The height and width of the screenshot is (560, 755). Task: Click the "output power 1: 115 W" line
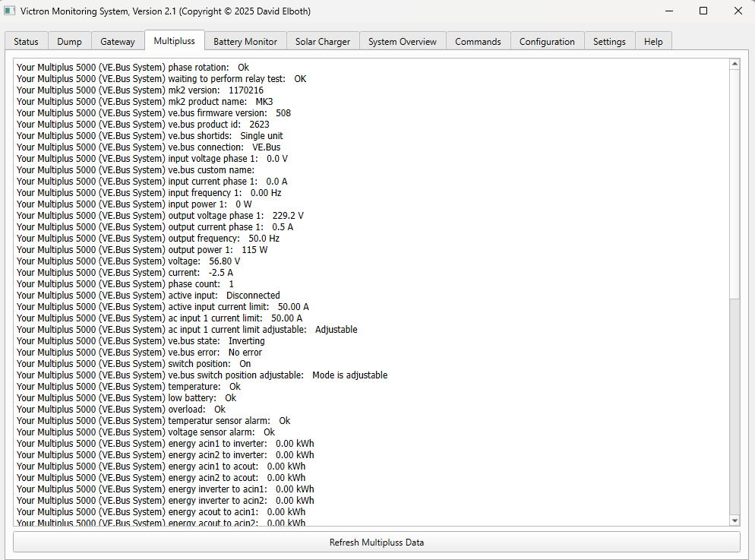click(142, 250)
